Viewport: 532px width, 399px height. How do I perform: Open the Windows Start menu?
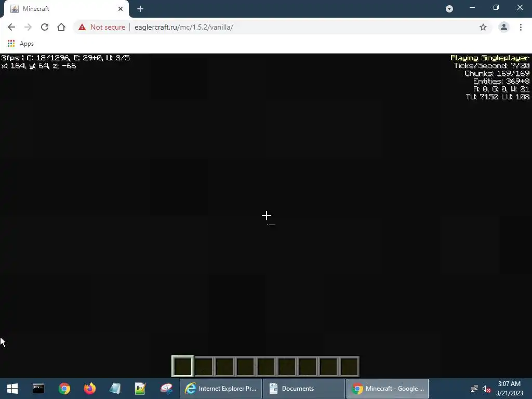click(x=12, y=389)
